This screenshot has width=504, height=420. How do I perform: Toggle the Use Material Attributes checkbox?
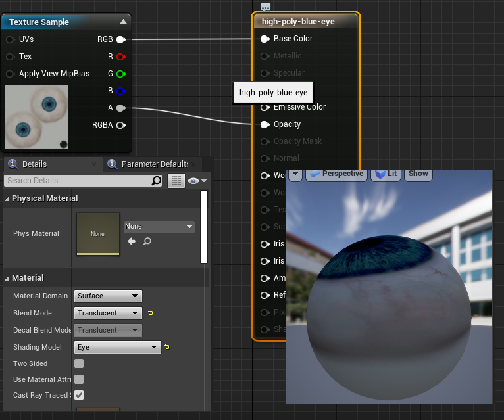[79, 379]
